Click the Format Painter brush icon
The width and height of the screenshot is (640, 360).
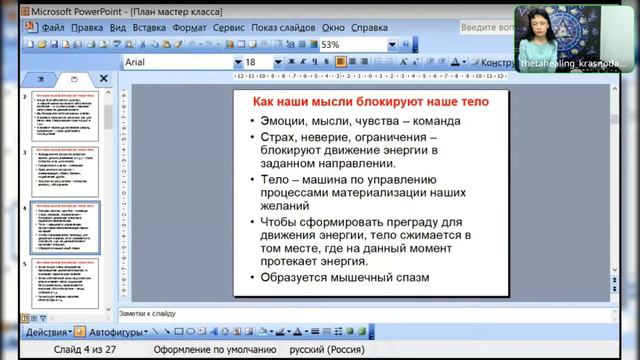tap(178, 44)
